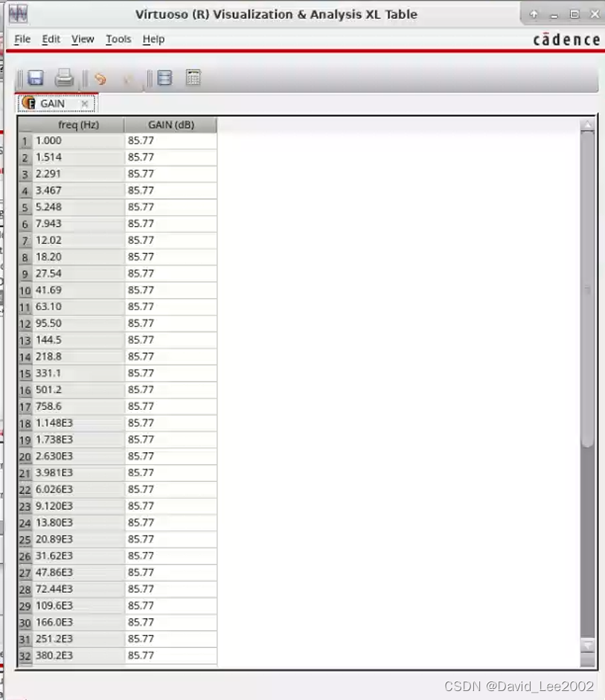Open the File menu
Image resolution: width=605 pixels, height=700 pixels.
coord(22,39)
